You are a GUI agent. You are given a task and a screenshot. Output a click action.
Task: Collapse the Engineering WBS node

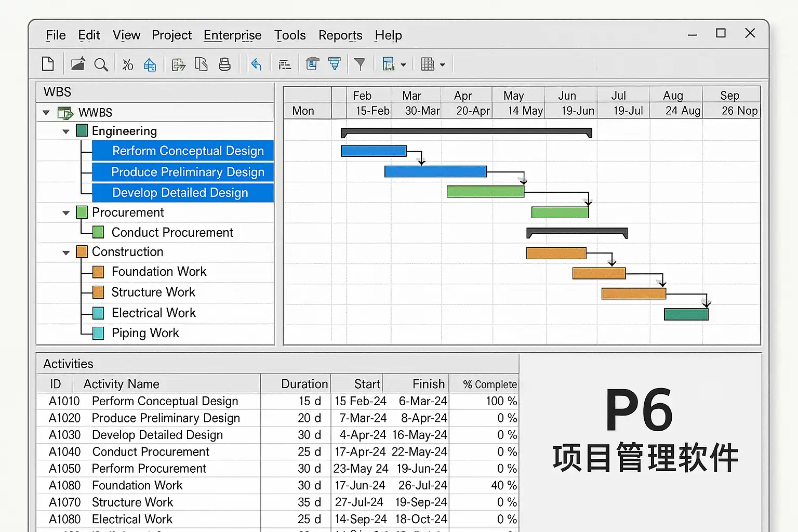(66, 131)
